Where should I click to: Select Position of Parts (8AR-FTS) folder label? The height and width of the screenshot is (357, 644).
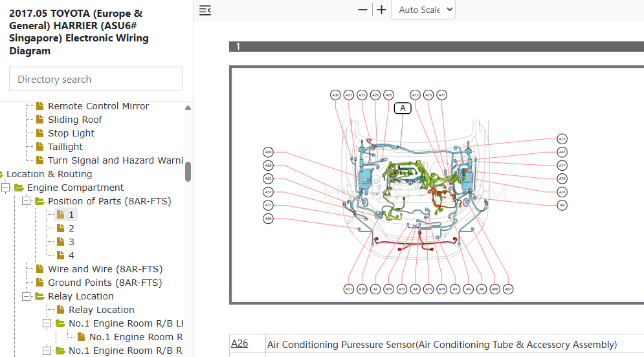109,201
